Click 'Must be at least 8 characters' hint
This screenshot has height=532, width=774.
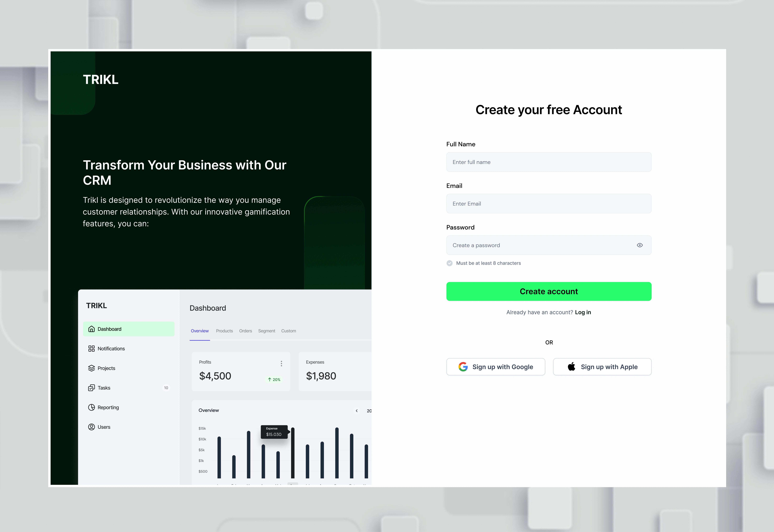[488, 263]
